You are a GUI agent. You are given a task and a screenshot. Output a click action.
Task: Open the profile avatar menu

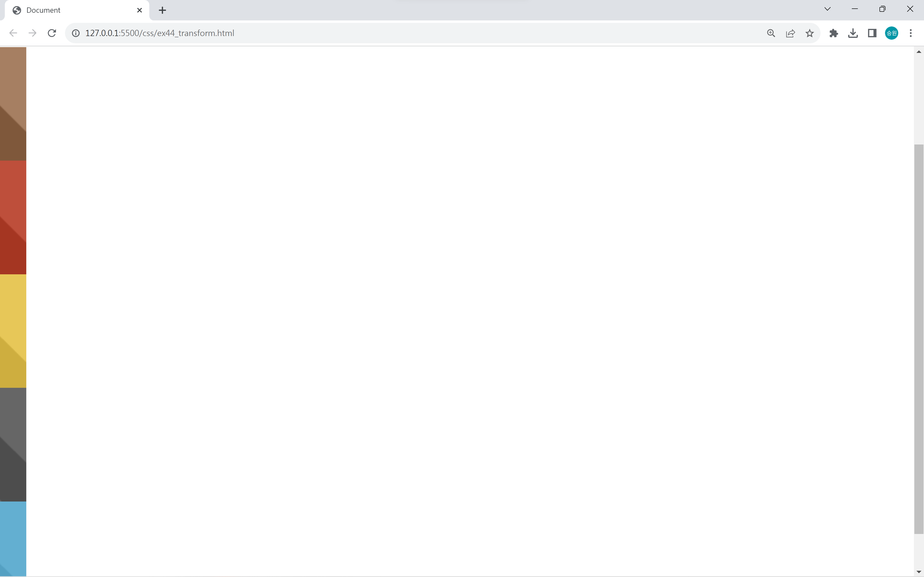pyautogui.click(x=891, y=33)
